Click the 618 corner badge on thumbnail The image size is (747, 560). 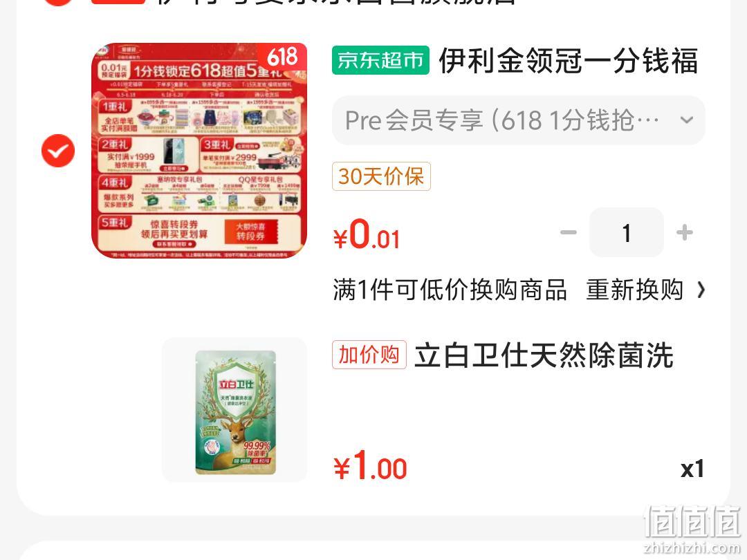pos(282,57)
